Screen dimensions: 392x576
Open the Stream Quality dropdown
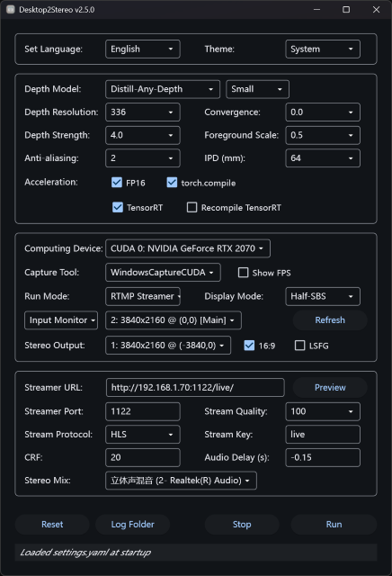tap(323, 411)
